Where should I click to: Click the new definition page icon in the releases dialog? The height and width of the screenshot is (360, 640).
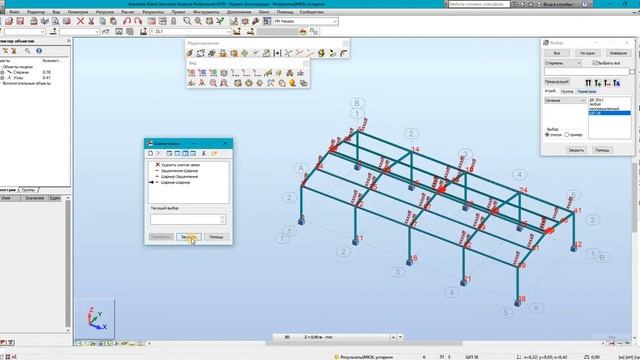click(151, 153)
